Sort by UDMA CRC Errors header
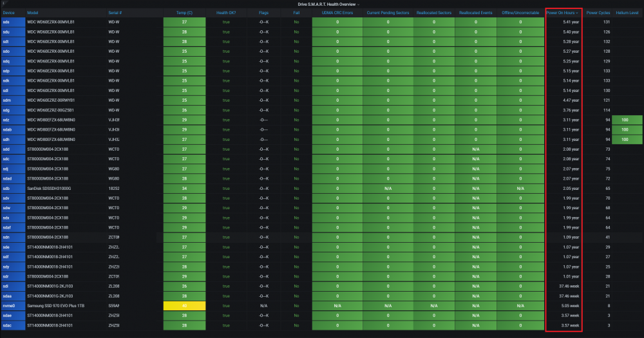 point(337,13)
